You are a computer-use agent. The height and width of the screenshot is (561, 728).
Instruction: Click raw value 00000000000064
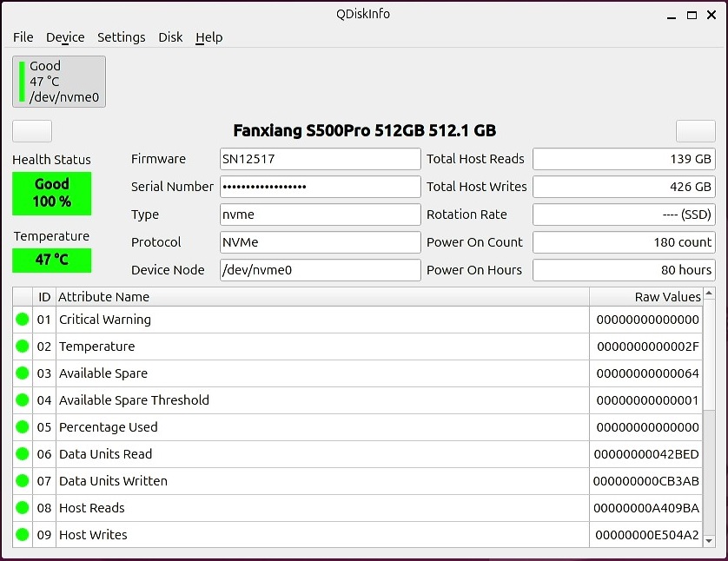(x=648, y=373)
